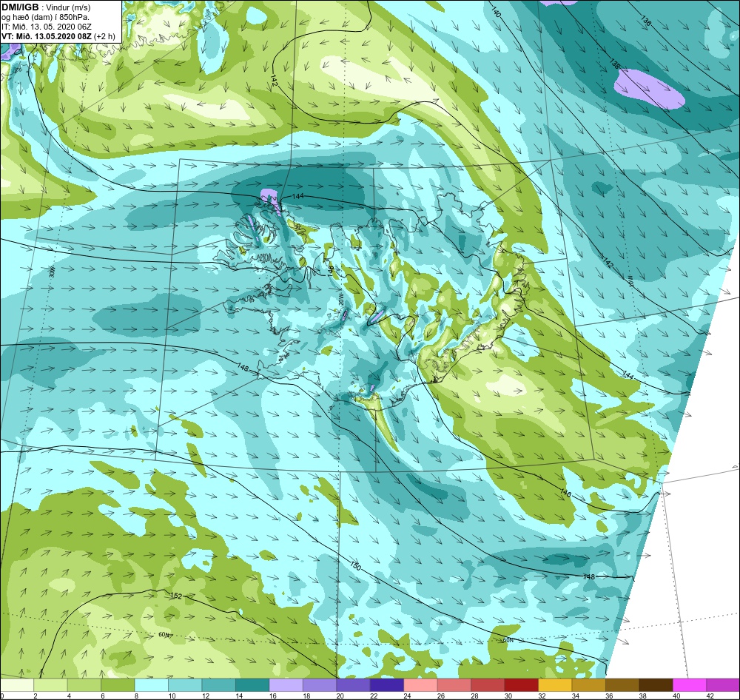Click the '152' contour label
Screen dimensions: 740x700
point(176,596)
